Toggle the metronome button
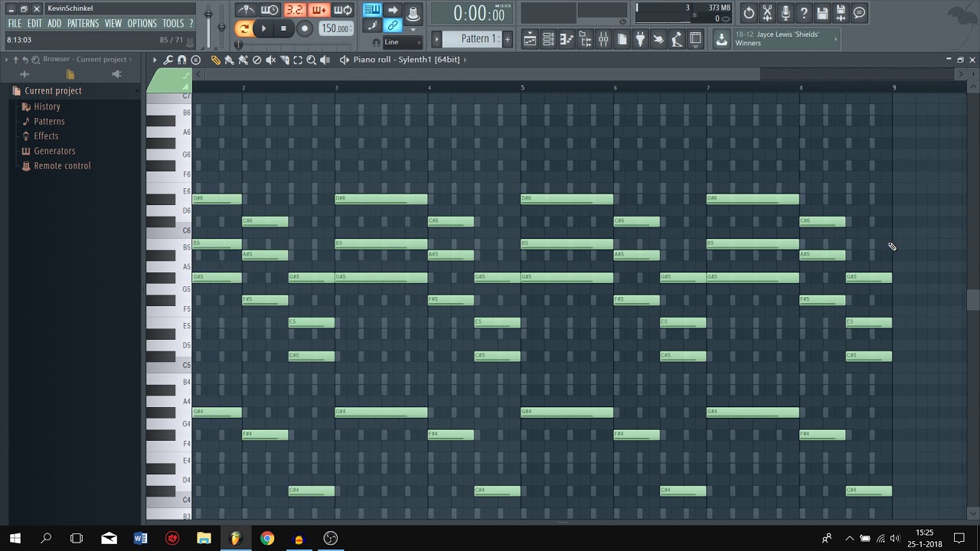Screen dimensions: 980x551 tap(246, 10)
